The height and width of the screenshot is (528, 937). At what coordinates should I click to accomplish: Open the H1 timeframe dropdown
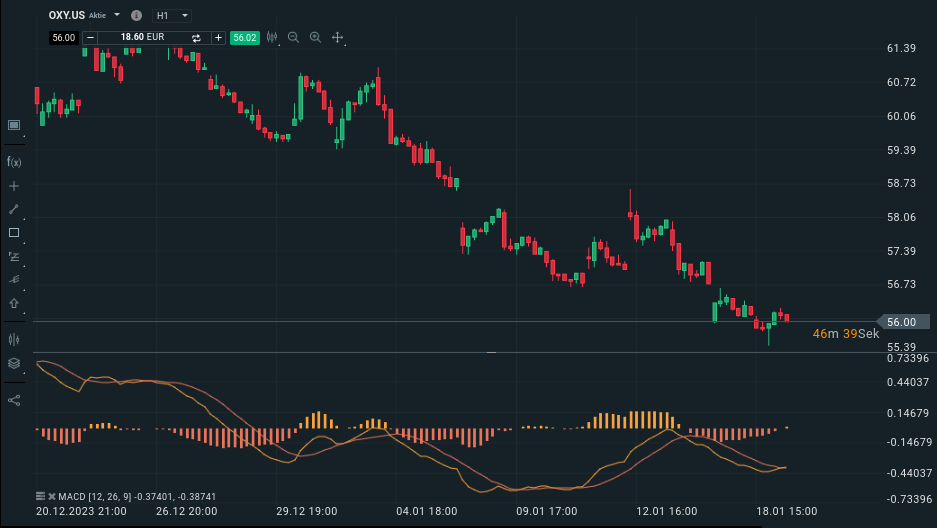click(x=172, y=16)
